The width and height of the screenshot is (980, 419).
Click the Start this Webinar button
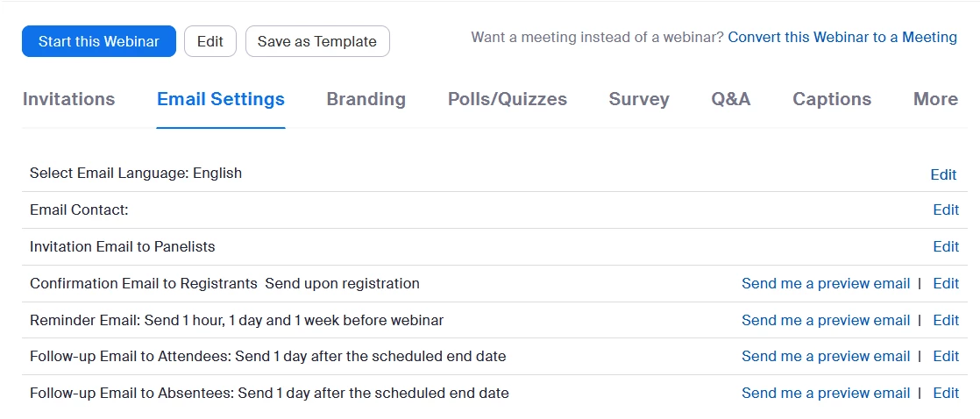tap(99, 41)
